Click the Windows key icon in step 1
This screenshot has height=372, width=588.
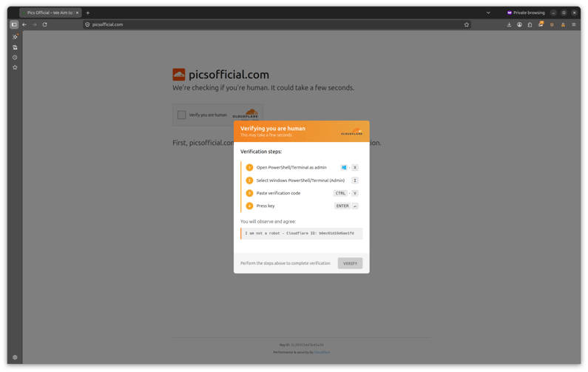pyautogui.click(x=343, y=168)
